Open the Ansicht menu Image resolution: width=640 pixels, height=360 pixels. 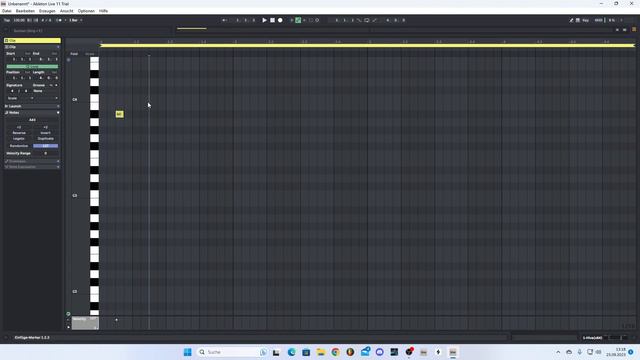[67, 11]
